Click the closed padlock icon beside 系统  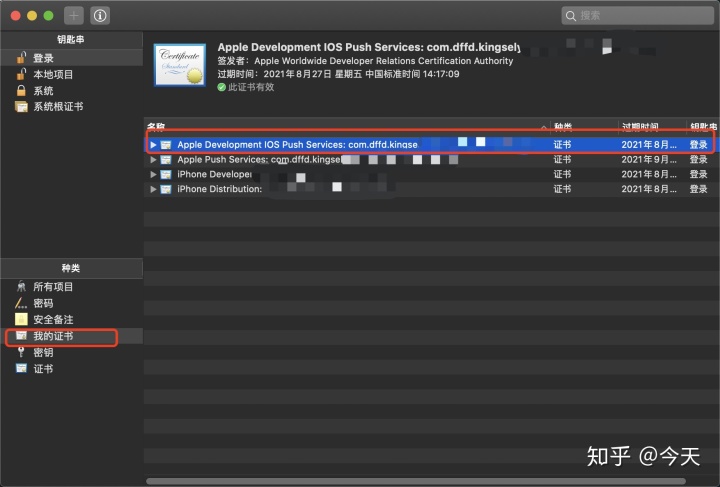(x=21, y=90)
